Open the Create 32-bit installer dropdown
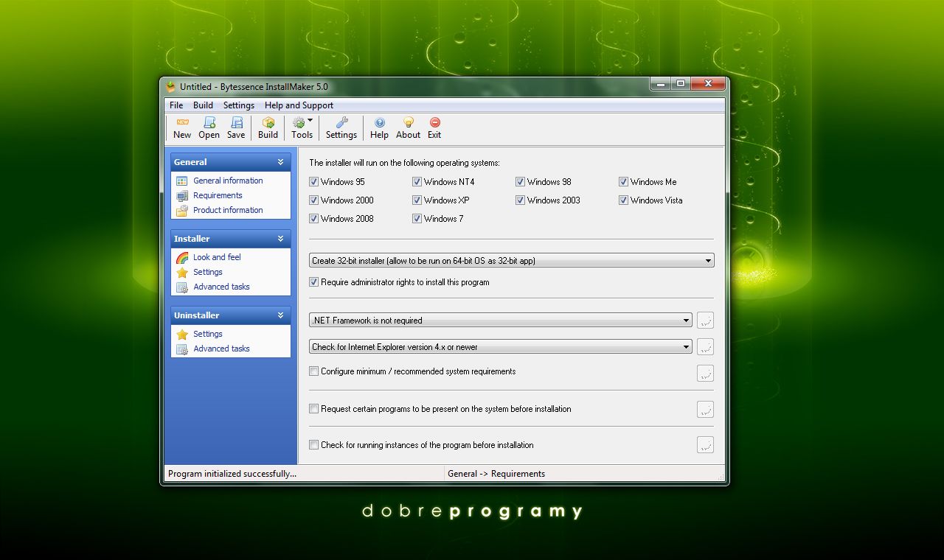The image size is (944, 560). click(x=512, y=261)
